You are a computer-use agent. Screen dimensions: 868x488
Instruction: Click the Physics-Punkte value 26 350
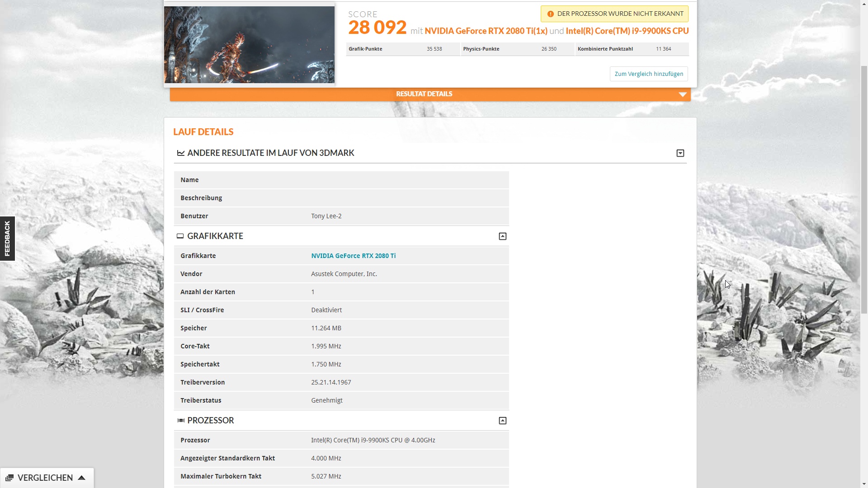pos(549,49)
